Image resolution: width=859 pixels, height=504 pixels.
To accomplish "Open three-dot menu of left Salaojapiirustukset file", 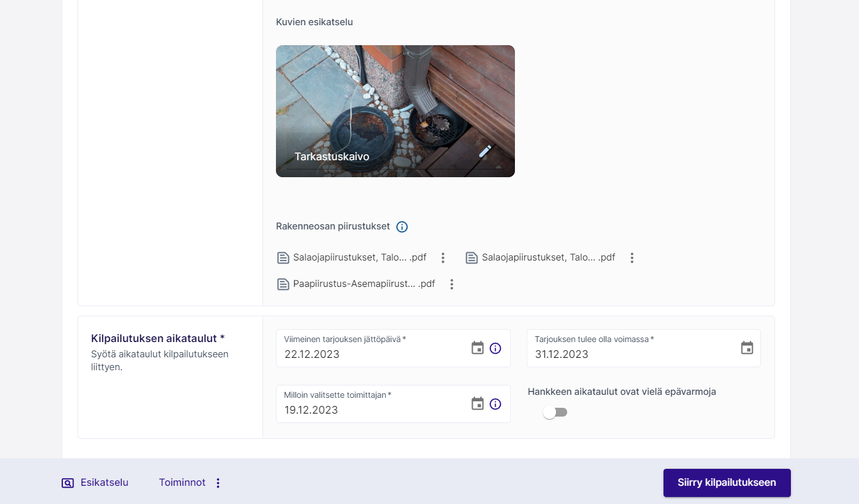I will pyautogui.click(x=443, y=258).
